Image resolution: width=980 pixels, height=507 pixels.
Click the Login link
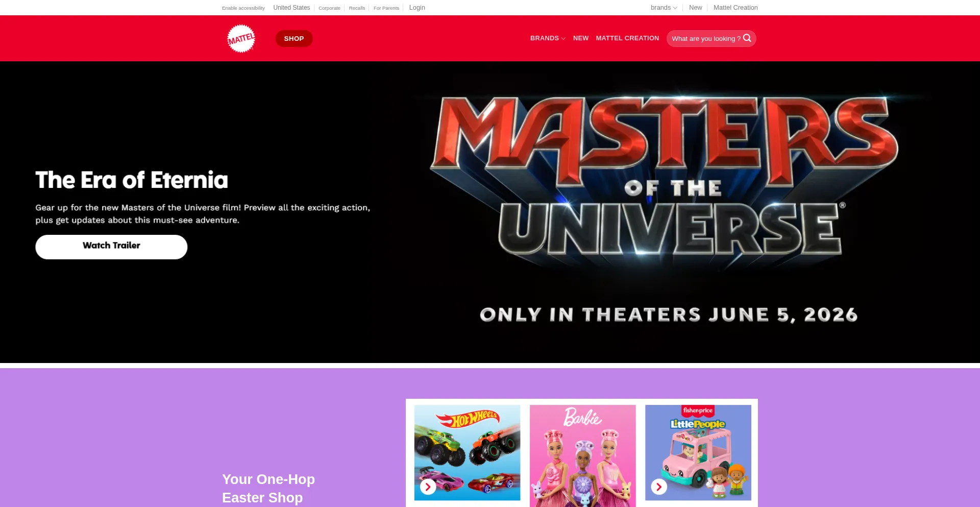coord(417,8)
